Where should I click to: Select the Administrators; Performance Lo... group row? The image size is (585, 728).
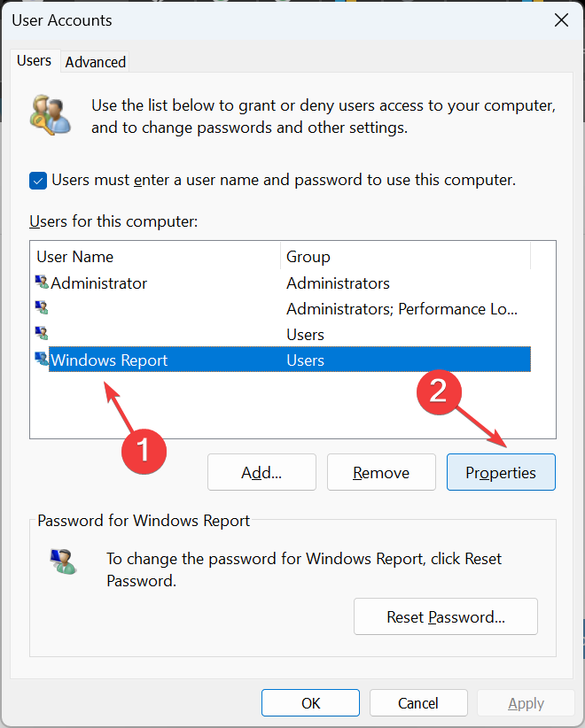pos(402,309)
